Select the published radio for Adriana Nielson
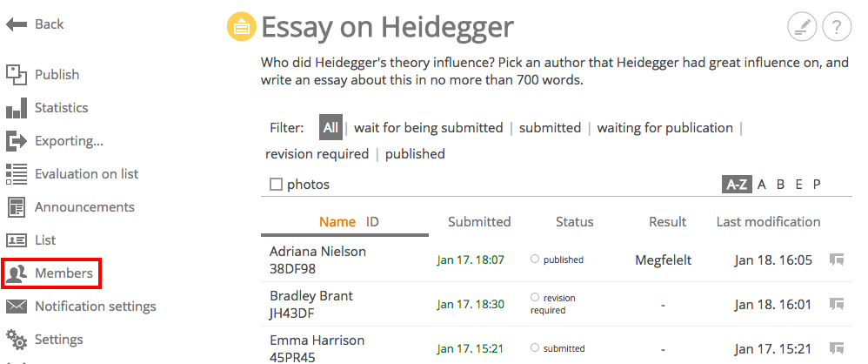 535,259
